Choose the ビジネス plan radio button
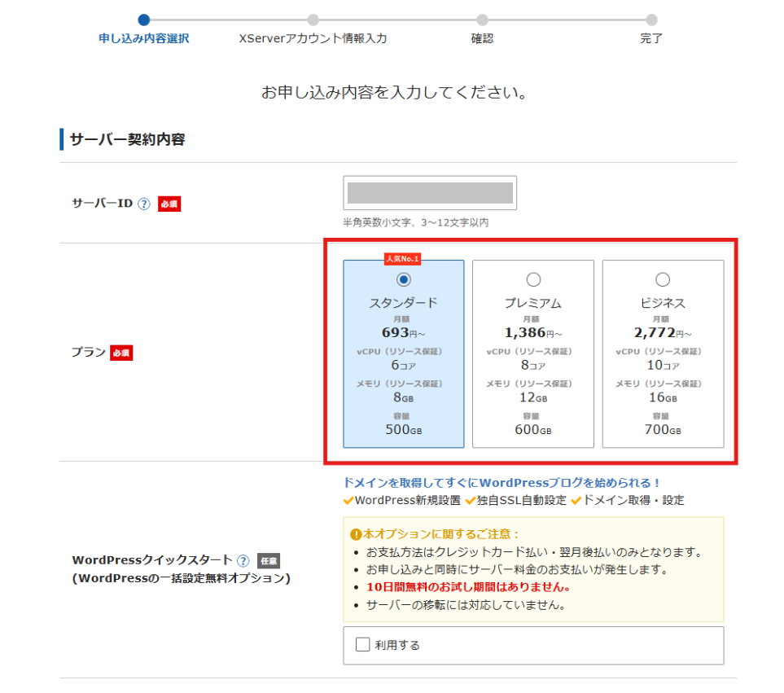Image resolution: width=784 pixels, height=693 pixels. pyautogui.click(x=663, y=279)
